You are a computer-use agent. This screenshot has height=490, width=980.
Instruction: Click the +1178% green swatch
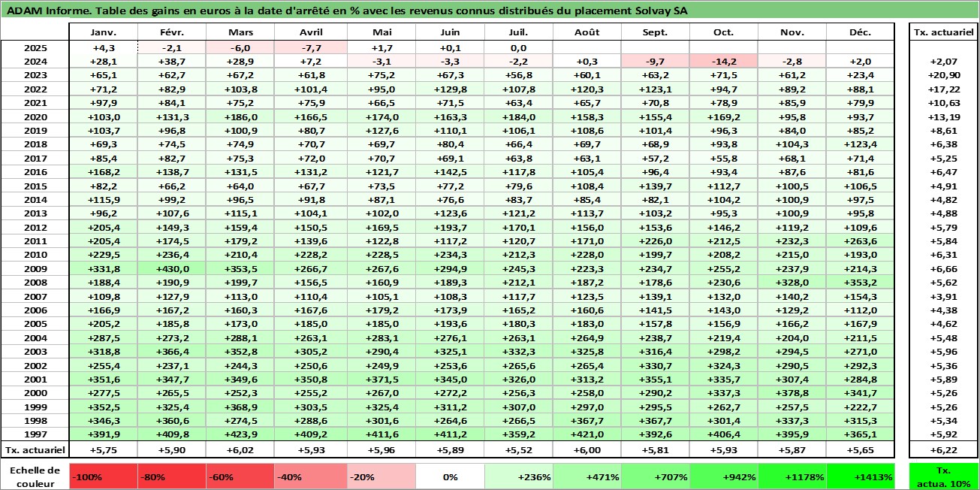[x=792, y=476]
